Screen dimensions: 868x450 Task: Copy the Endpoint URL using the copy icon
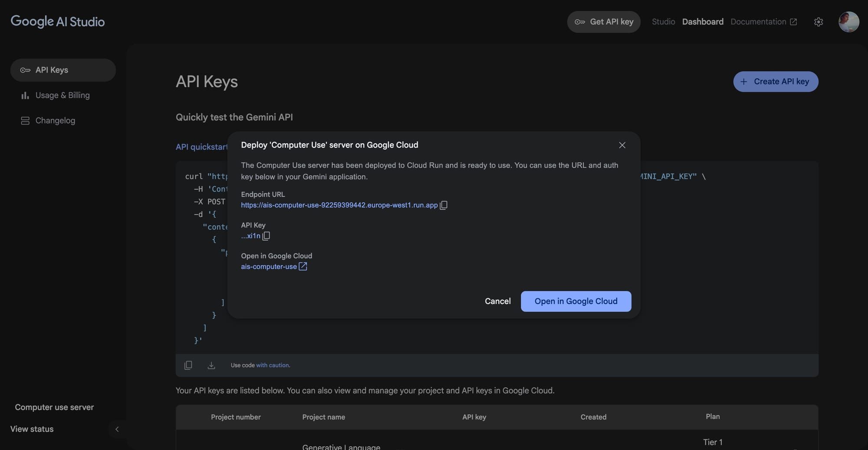[444, 205]
